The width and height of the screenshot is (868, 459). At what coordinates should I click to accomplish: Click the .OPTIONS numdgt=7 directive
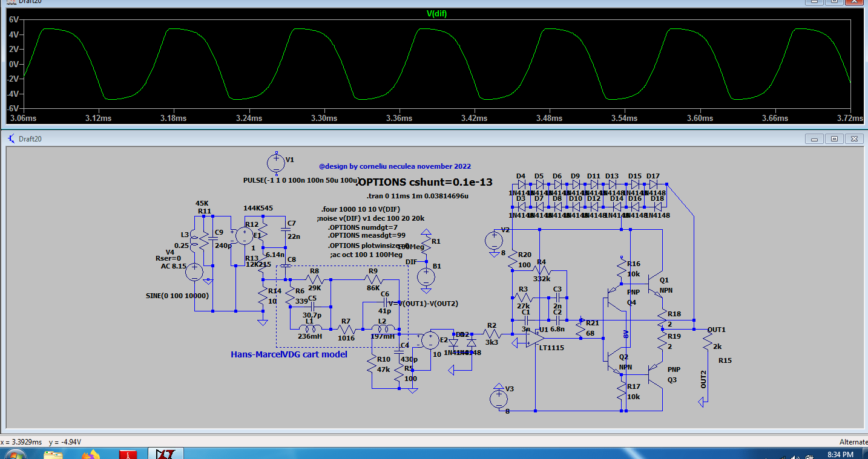[x=363, y=227]
